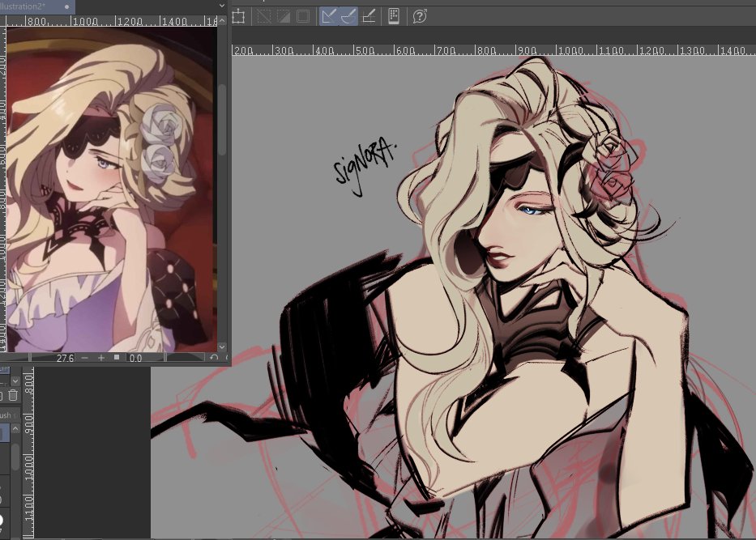
Task: Click the tablet-shaped icon in command bar
Action: [x=394, y=16]
